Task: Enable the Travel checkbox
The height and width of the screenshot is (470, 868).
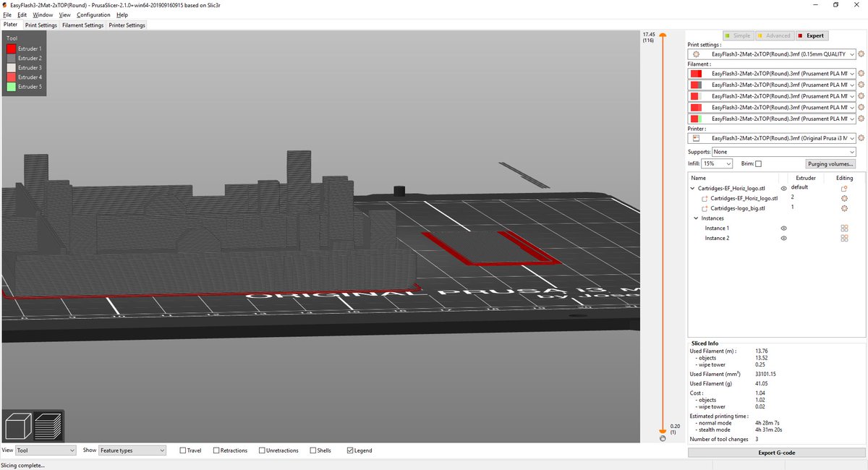Action: click(x=183, y=450)
